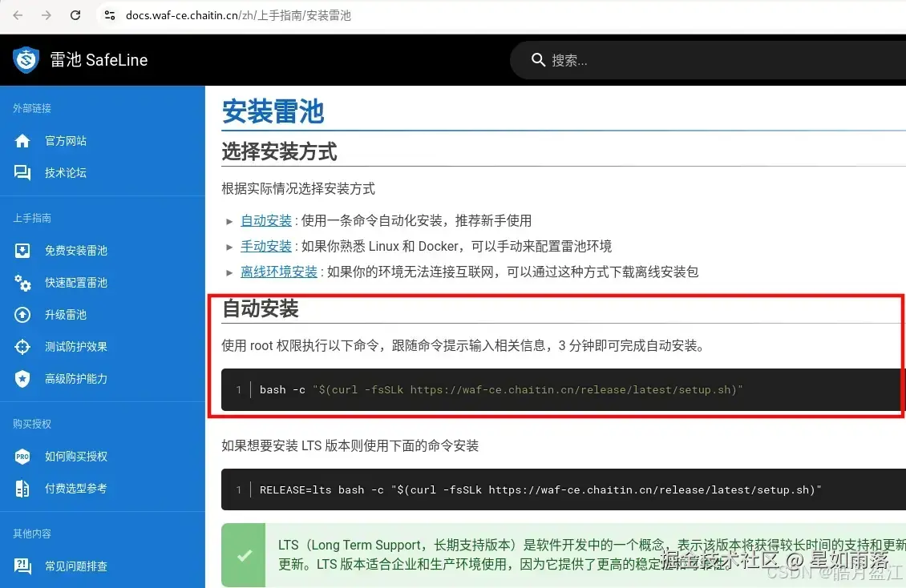Screen dimensions: 906x588
Task: Click the upgrade arrow icon beside 升级雷池
Action: click(22, 314)
